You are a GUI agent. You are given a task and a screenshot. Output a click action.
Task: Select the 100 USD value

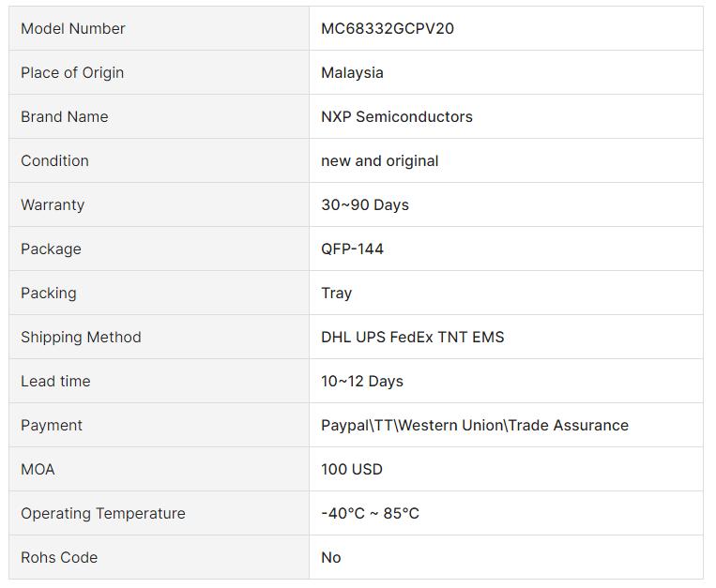pos(352,469)
